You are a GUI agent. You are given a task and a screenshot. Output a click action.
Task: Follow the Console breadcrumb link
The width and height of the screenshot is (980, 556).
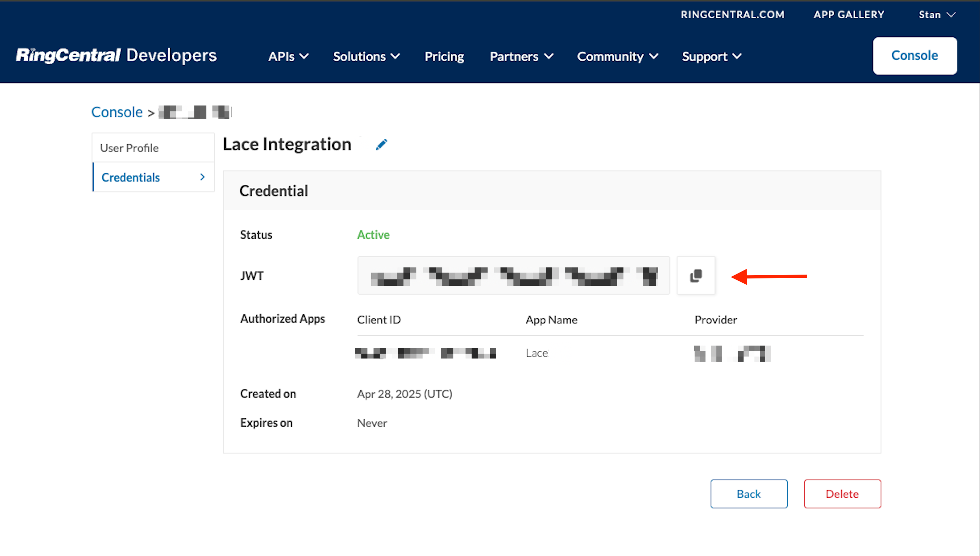pos(117,112)
